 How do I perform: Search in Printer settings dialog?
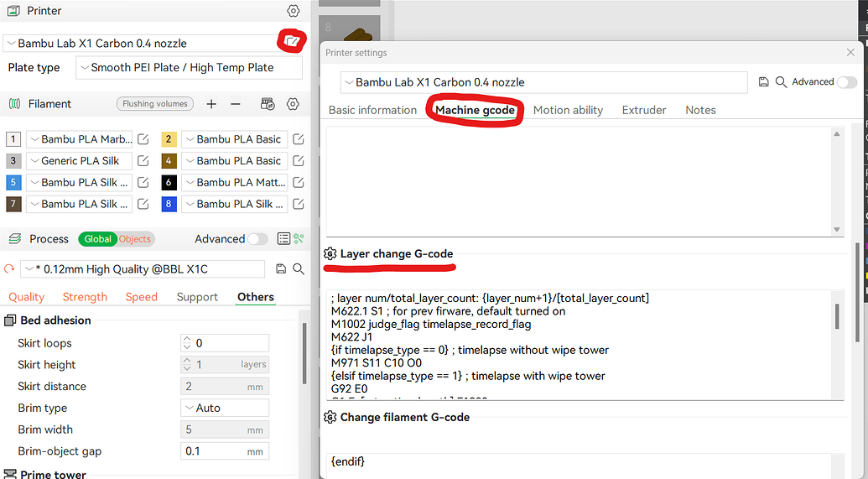point(781,82)
